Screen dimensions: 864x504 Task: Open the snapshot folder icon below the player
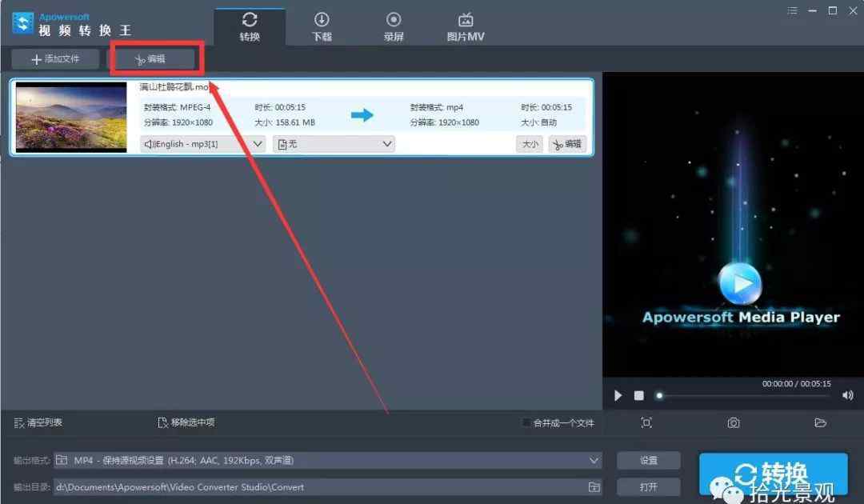coord(821,422)
